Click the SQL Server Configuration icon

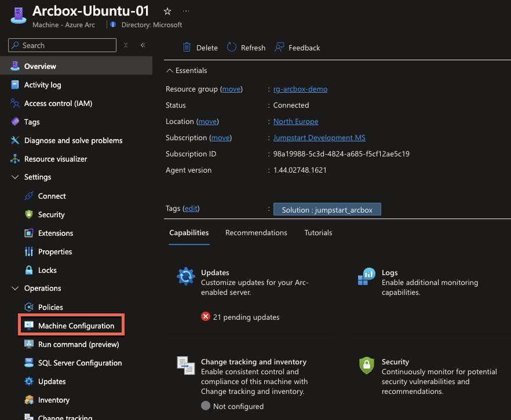click(x=29, y=363)
